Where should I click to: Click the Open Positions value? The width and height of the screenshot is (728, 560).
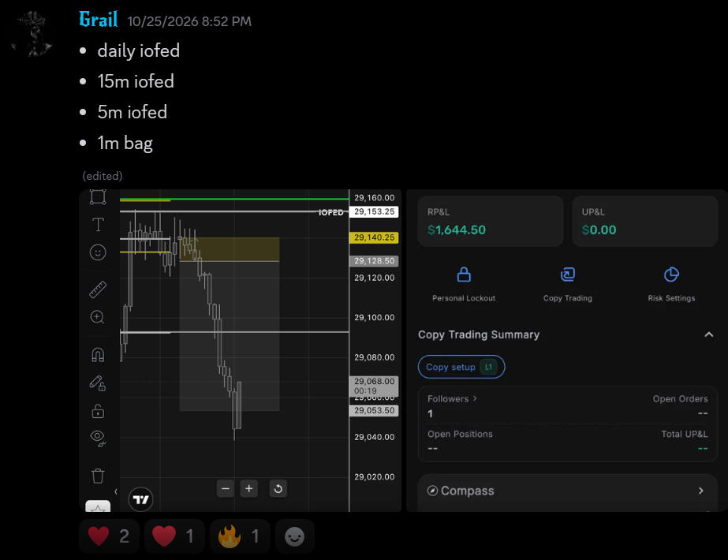pyautogui.click(x=433, y=449)
